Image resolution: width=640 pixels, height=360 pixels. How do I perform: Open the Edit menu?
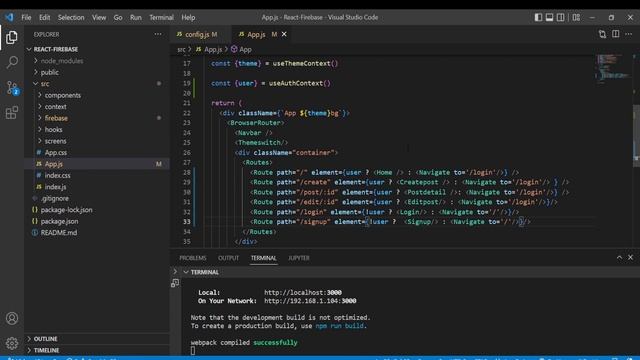point(44,17)
